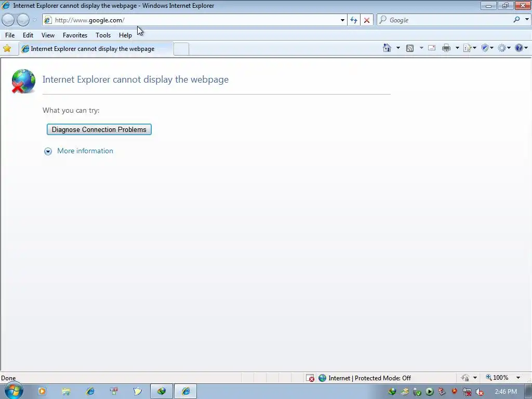
Task: Open a new blank tab
Action: click(x=181, y=49)
